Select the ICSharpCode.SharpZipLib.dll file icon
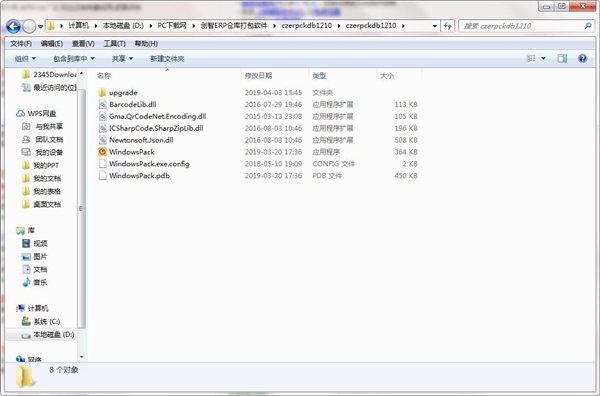Image resolution: width=600 pixels, height=396 pixels. click(x=102, y=128)
